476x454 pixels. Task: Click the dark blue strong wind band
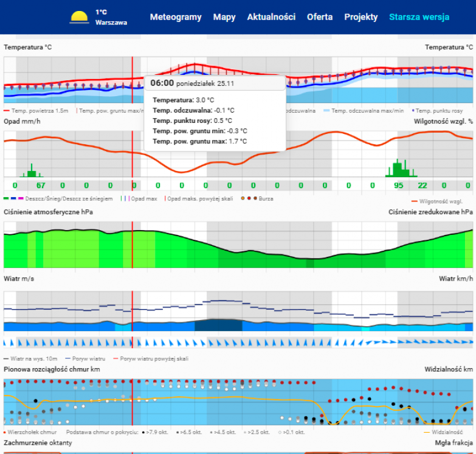[218, 325]
